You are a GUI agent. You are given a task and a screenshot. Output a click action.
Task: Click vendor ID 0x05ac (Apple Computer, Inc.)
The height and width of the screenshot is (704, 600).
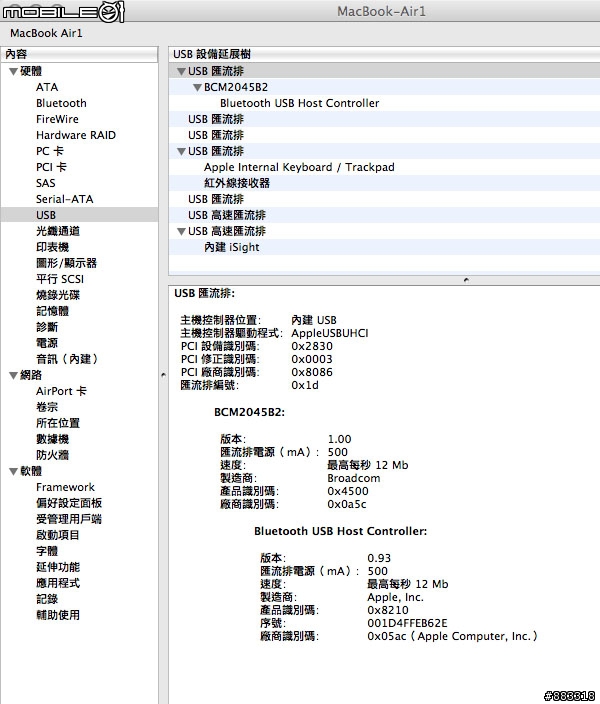pyautogui.click(x=453, y=636)
